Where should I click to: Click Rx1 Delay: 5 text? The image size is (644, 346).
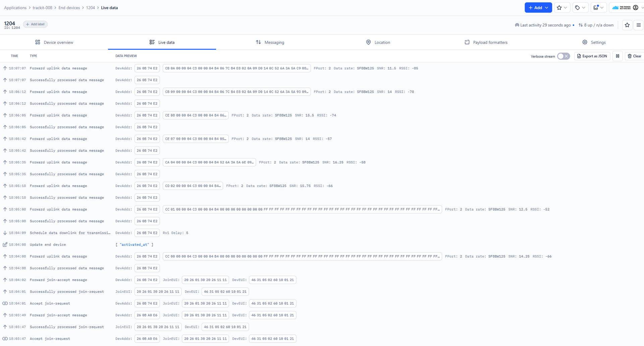click(x=175, y=233)
